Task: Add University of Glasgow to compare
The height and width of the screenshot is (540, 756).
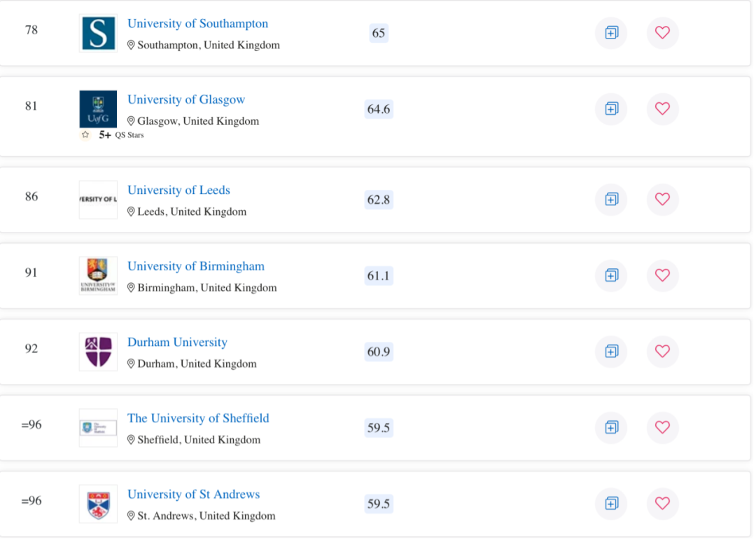Action: (611, 109)
